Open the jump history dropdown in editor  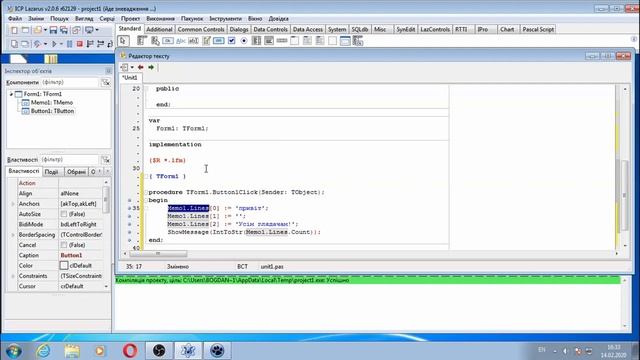(132, 67)
